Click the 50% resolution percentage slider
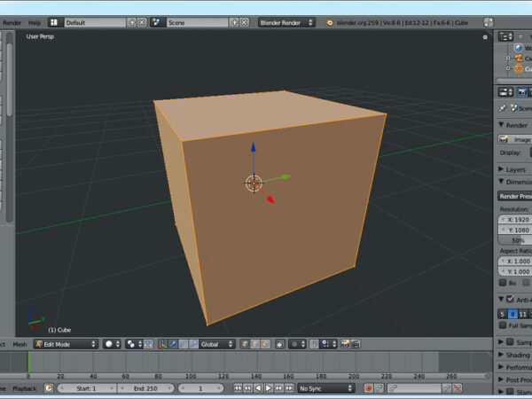 click(514, 240)
